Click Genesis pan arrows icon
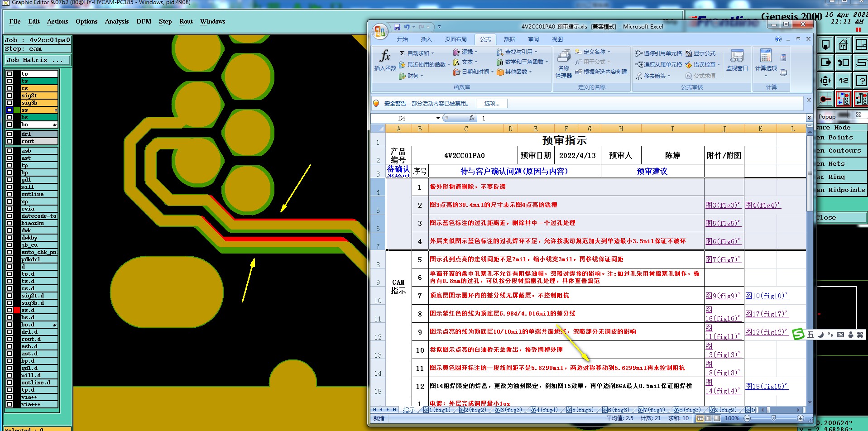Image resolution: width=868 pixels, height=431 pixels. click(825, 81)
